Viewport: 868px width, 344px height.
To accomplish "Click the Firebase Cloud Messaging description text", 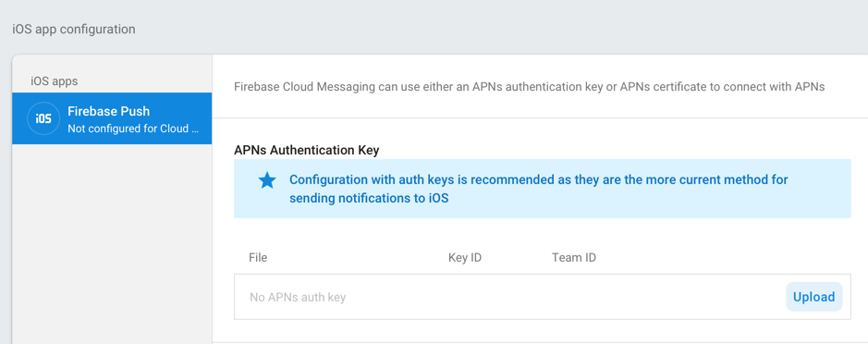I will (530, 87).
